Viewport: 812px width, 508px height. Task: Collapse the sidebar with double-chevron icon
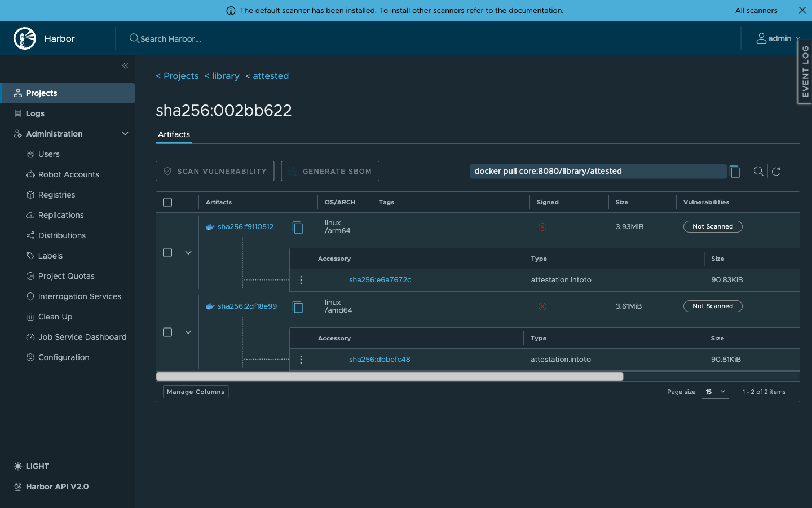tap(125, 65)
